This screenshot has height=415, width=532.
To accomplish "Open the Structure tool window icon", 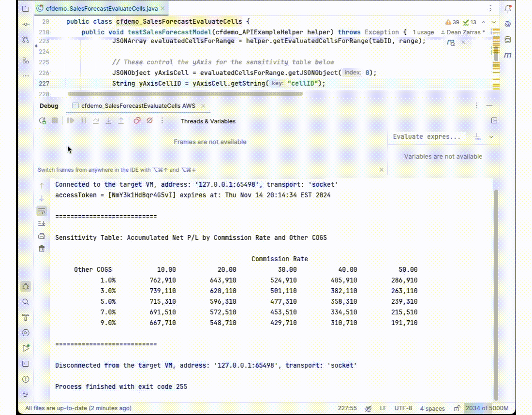I will click(26, 61).
